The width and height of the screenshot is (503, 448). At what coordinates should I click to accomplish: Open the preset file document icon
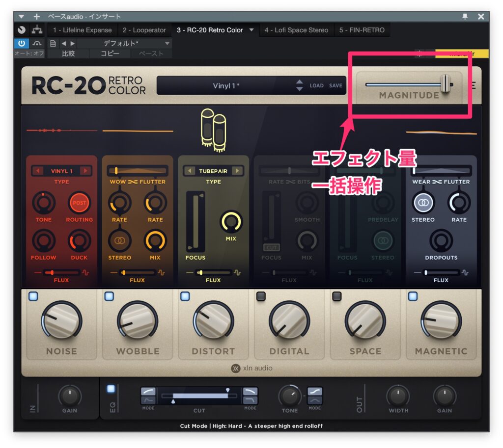click(x=53, y=43)
